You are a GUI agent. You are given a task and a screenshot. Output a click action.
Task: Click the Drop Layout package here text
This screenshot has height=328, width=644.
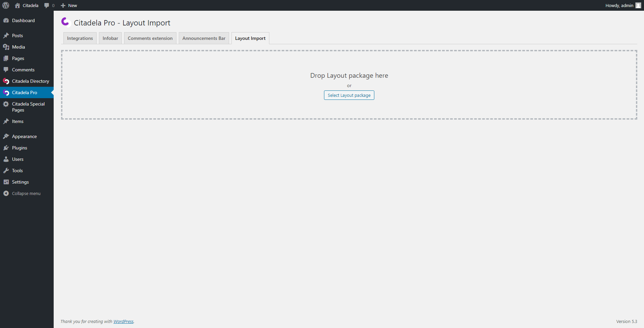(349, 75)
